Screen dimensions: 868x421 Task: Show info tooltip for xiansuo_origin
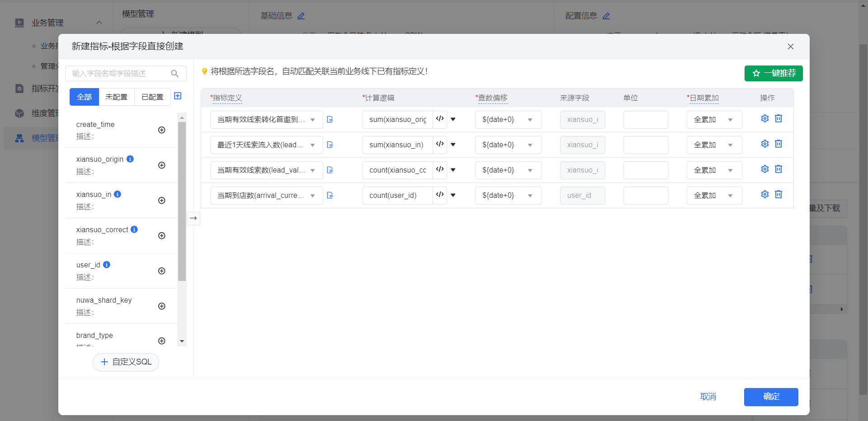point(130,159)
